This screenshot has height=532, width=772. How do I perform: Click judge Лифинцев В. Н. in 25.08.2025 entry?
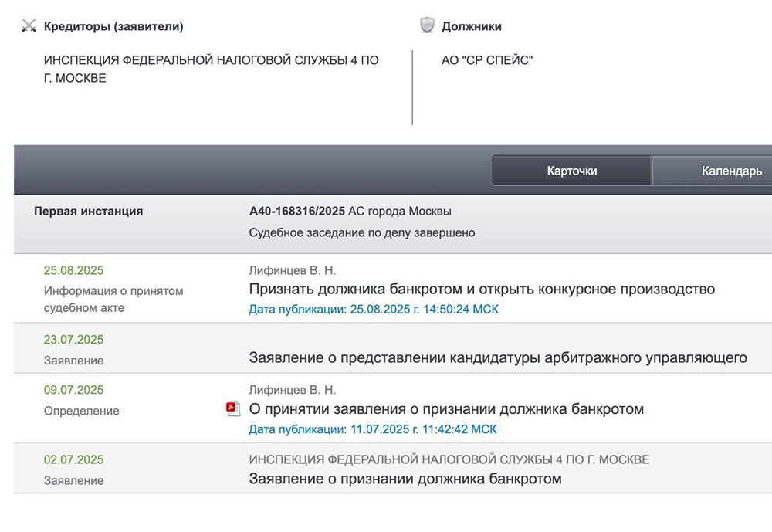(293, 270)
